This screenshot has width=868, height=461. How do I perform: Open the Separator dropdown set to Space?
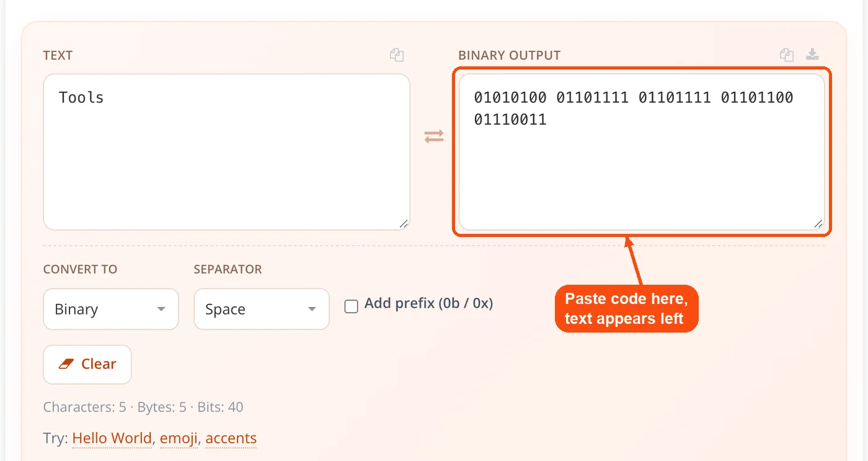262,309
